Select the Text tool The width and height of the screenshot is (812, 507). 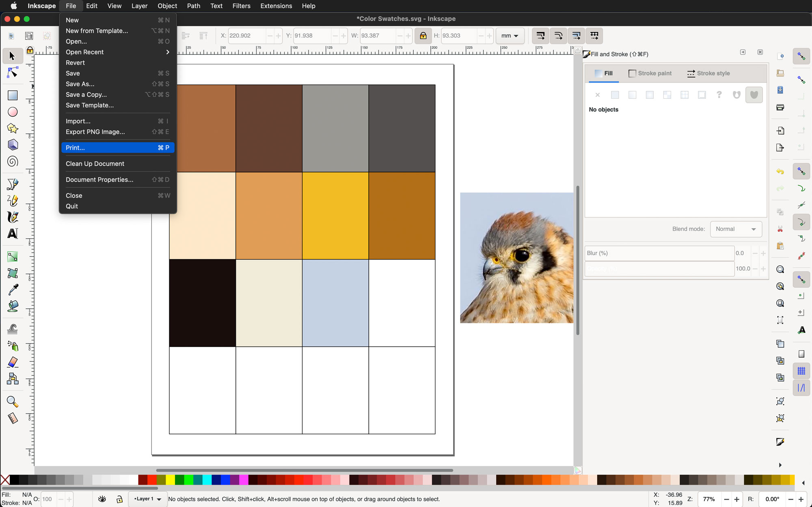point(13,234)
